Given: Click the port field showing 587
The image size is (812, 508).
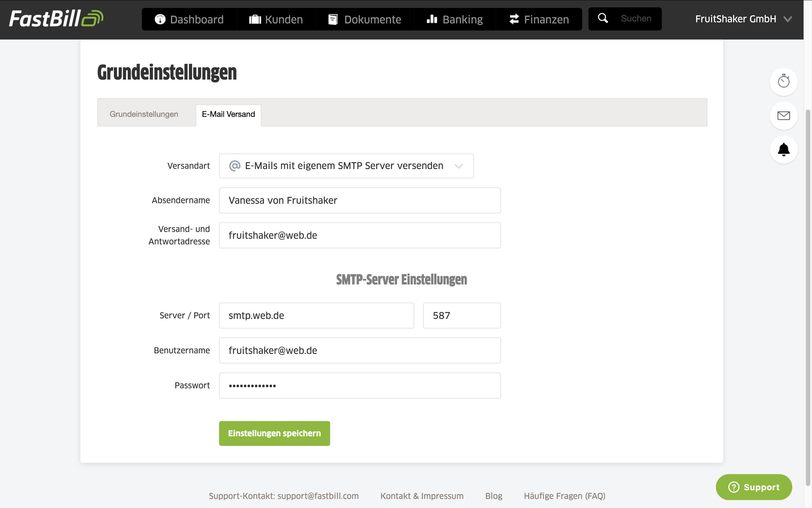Looking at the screenshot, I should (x=462, y=316).
